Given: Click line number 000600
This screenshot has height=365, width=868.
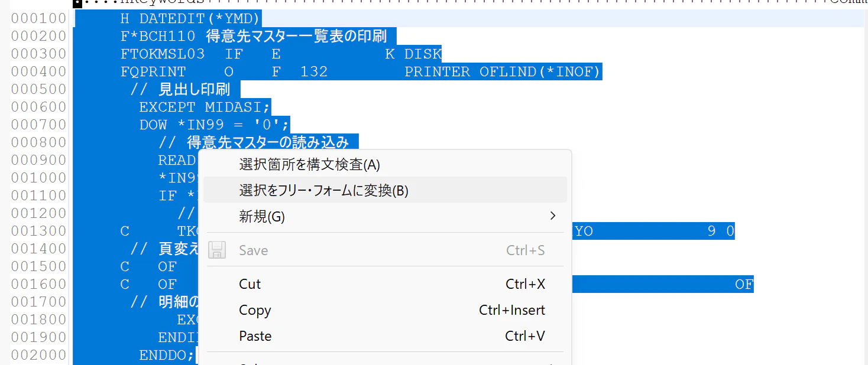Looking at the screenshot, I should coord(38,107).
